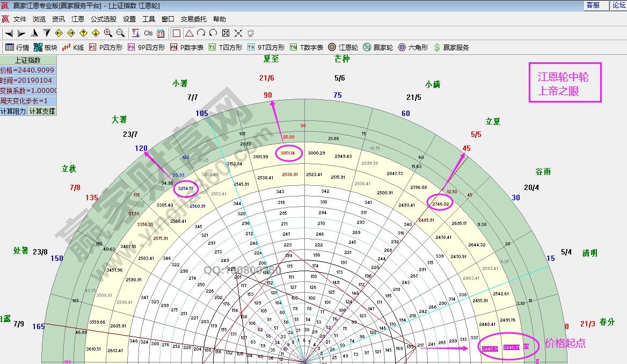Click the 论坛 forum button
Image resolution: width=627 pixels, height=364 pixels.
pyautogui.click(x=619, y=5)
